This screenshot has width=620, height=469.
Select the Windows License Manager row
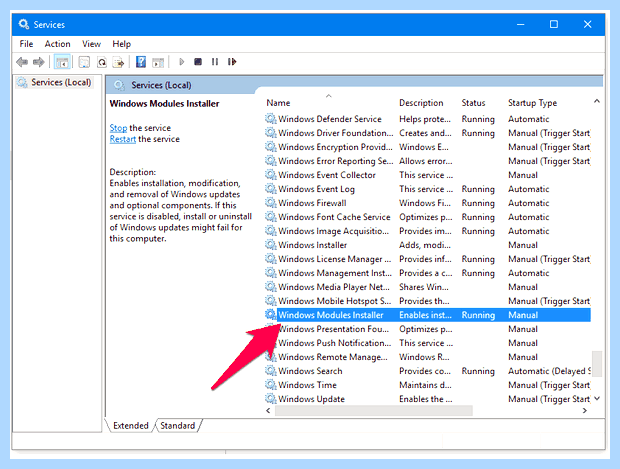click(x=427, y=259)
